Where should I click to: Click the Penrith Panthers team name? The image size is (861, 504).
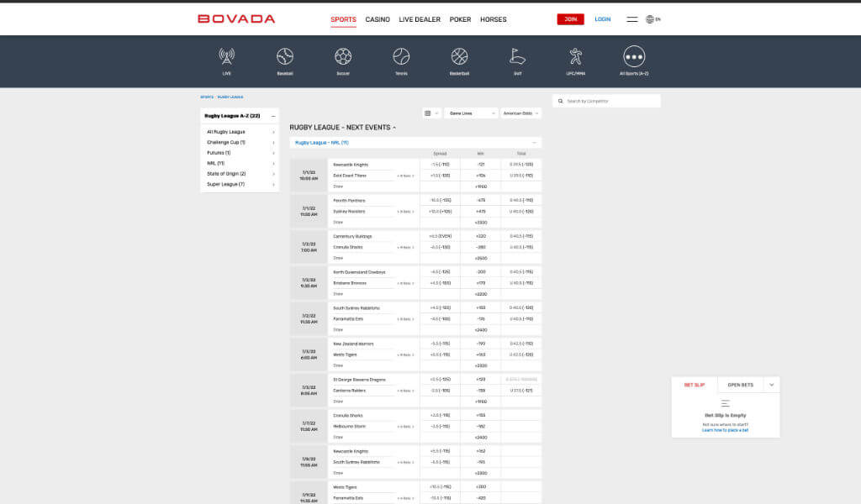click(x=349, y=201)
